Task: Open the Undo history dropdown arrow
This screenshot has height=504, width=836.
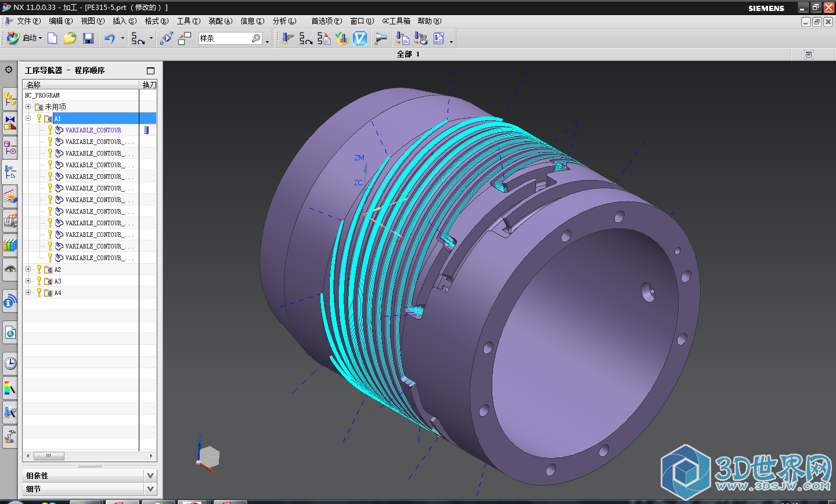Action: click(x=122, y=38)
